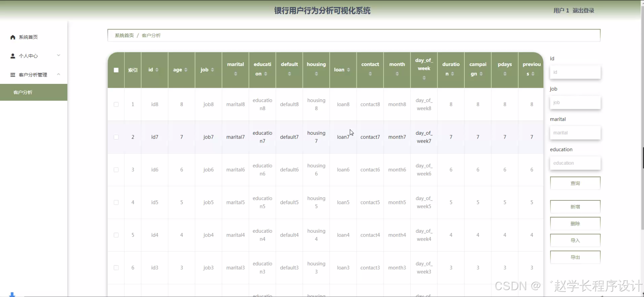Click the 系统首页 breadcrumb link
The width and height of the screenshot is (644, 297).
click(x=124, y=35)
